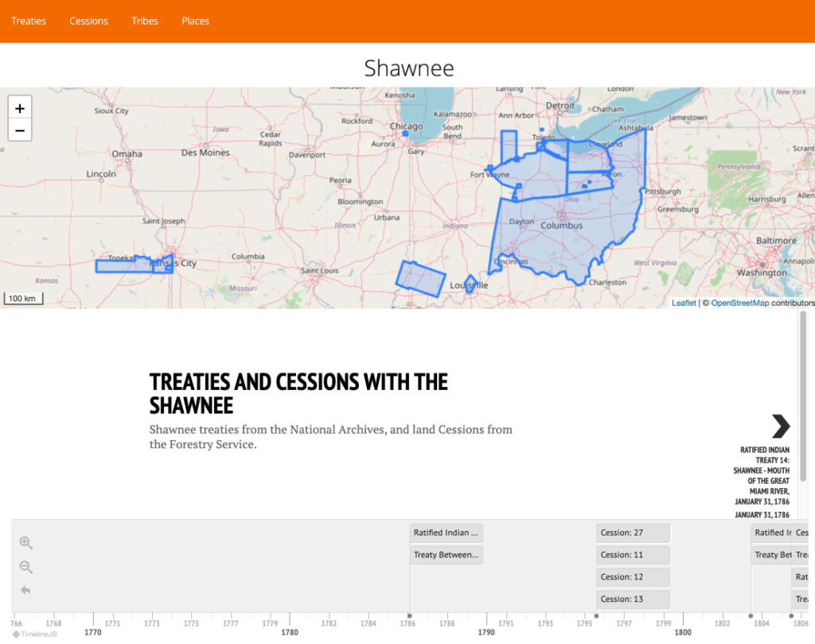Zoom out on the map
The width and height of the screenshot is (815, 644).
(20, 130)
